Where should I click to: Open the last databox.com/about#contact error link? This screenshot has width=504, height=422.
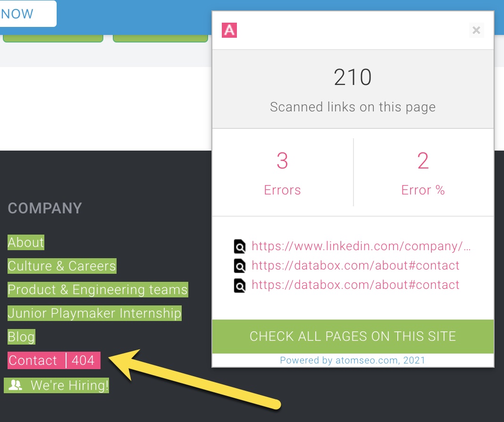pyautogui.click(x=355, y=285)
